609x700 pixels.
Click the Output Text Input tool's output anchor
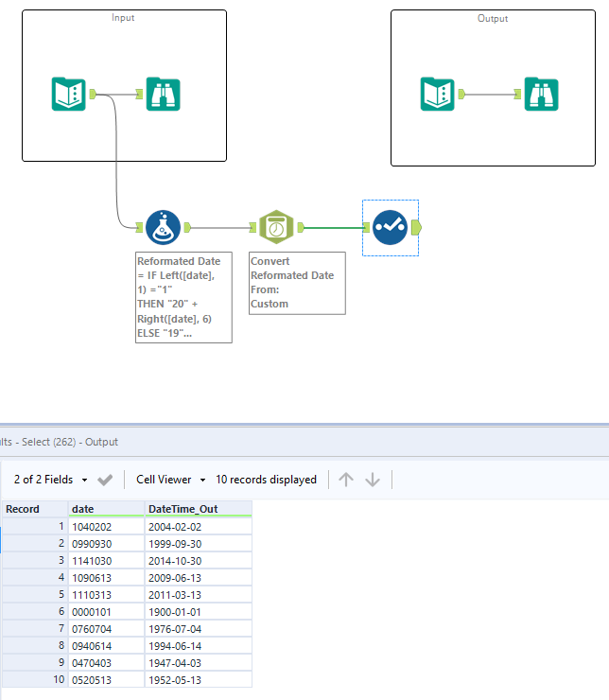[461, 94]
